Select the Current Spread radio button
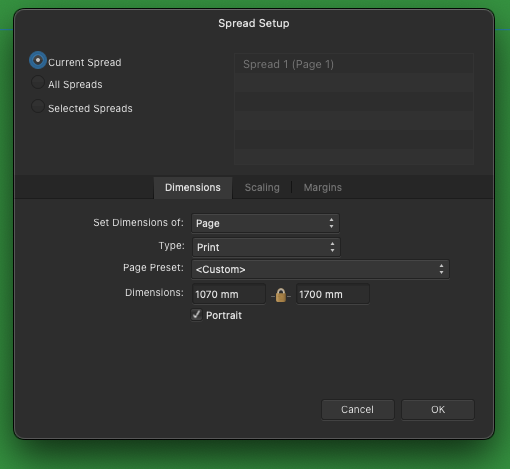510x469 pixels. point(38,60)
